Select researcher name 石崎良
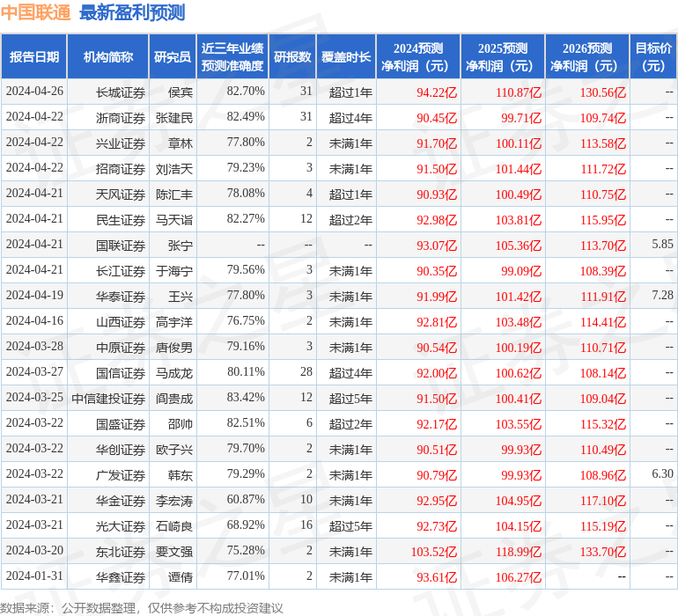678x616 pixels. (174, 526)
